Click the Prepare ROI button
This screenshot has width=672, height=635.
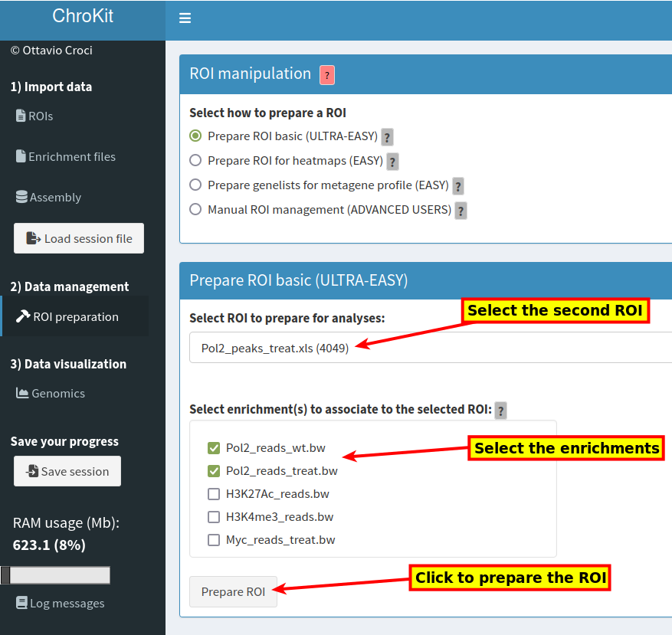click(x=233, y=591)
